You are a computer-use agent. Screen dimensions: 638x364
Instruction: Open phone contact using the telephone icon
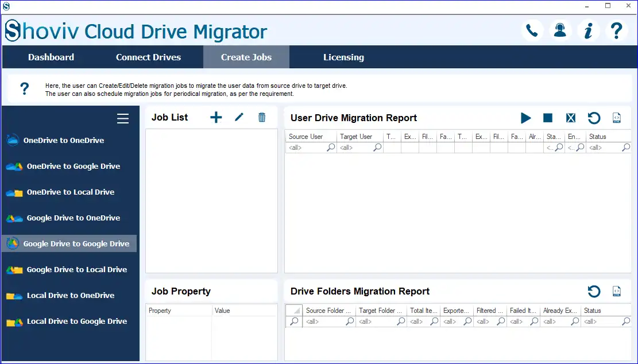(532, 31)
